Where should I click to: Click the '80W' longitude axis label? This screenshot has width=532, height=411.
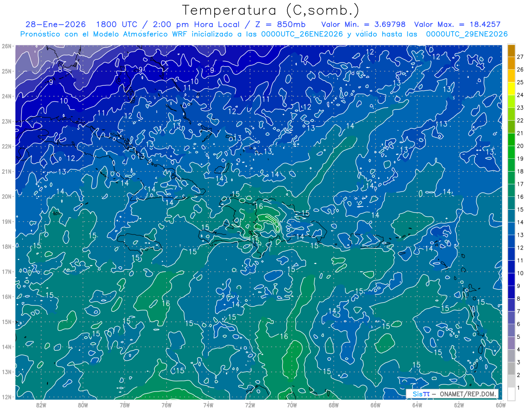(x=82, y=405)
